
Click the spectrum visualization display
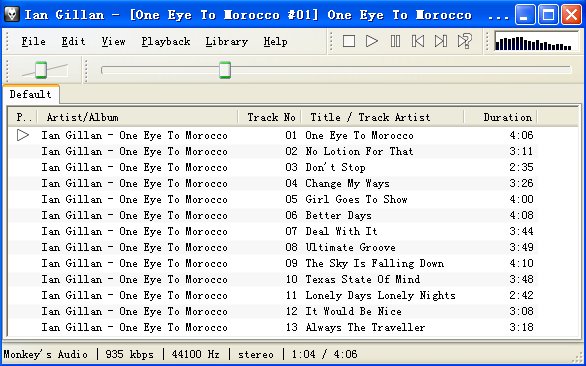[x=536, y=41]
